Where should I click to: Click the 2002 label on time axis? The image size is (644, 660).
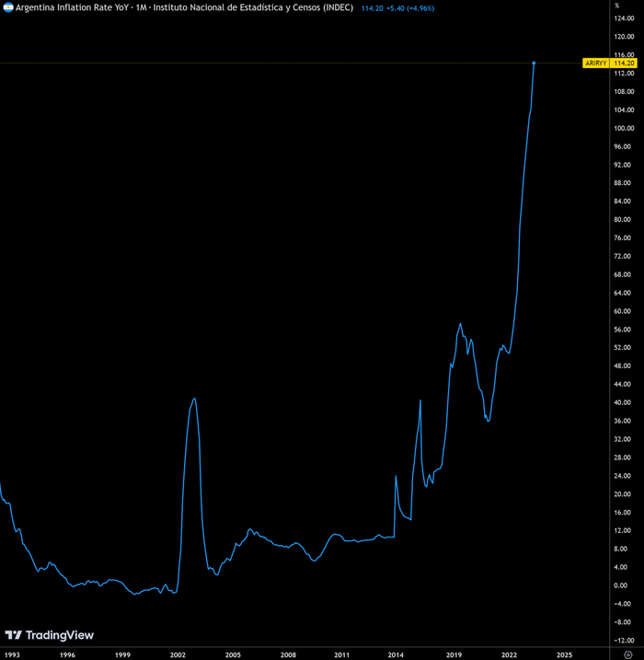click(x=178, y=655)
